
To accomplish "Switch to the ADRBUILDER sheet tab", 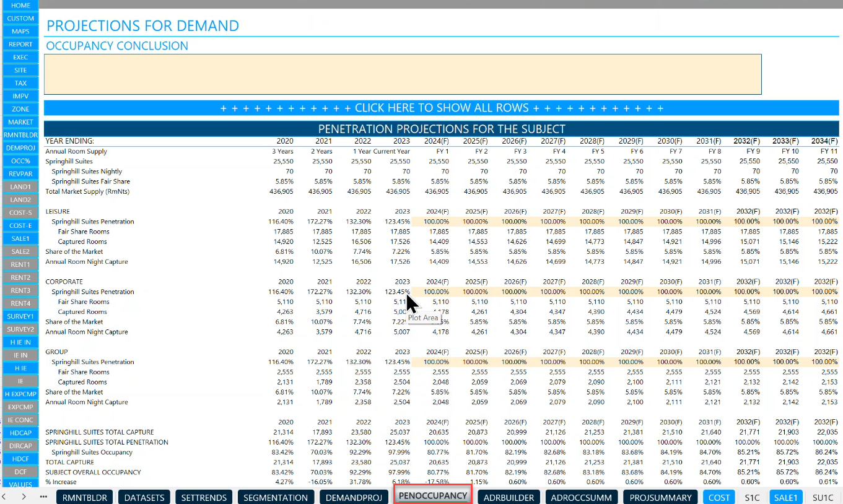I will coord(509,497).
